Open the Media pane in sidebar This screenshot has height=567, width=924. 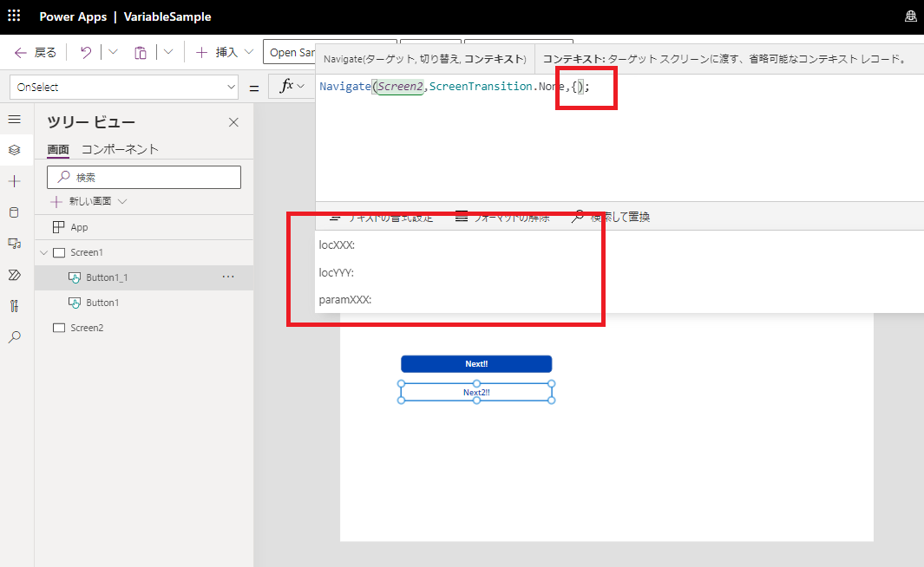point(15,244)
